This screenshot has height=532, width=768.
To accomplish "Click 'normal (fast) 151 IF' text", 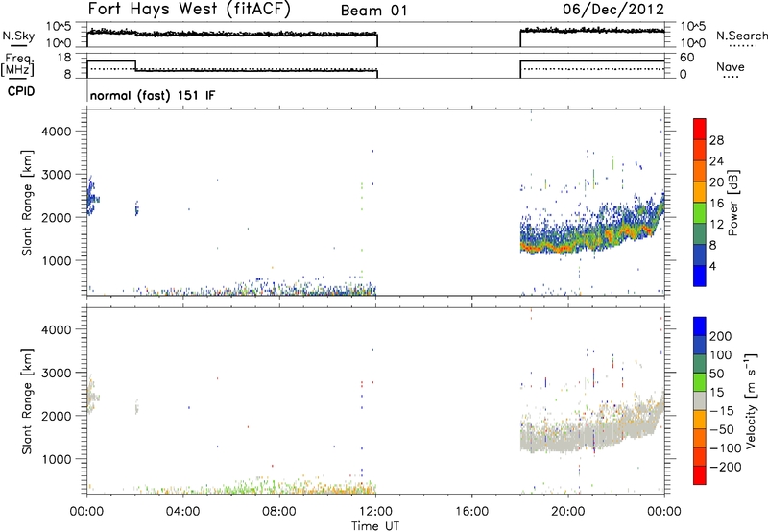I will point(153,95).
